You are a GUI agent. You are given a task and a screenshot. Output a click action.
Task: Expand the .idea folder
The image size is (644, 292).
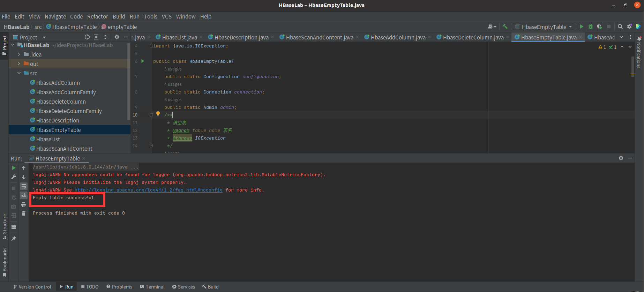(19, 54)
